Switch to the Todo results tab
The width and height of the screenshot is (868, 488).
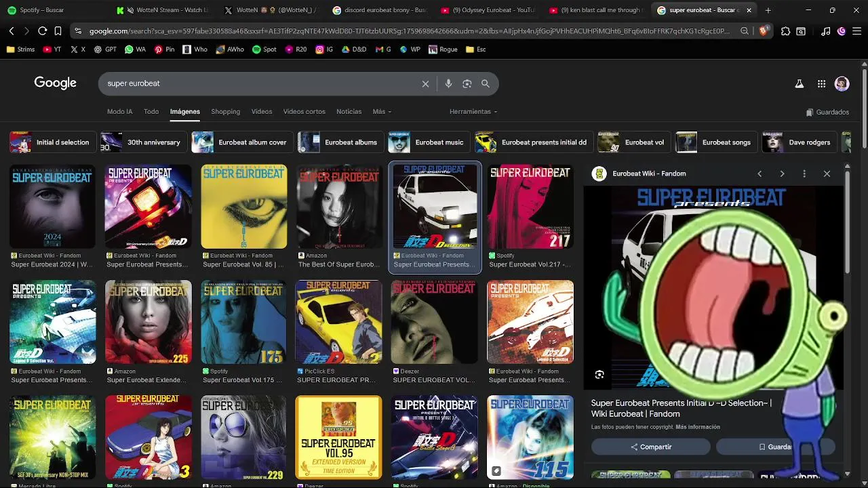(x=151, y=112)
